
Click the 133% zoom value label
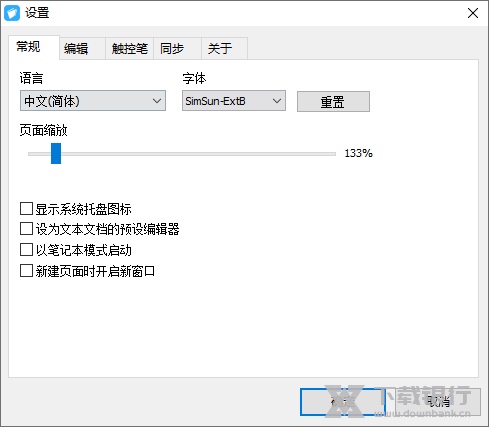click(359, 153)
